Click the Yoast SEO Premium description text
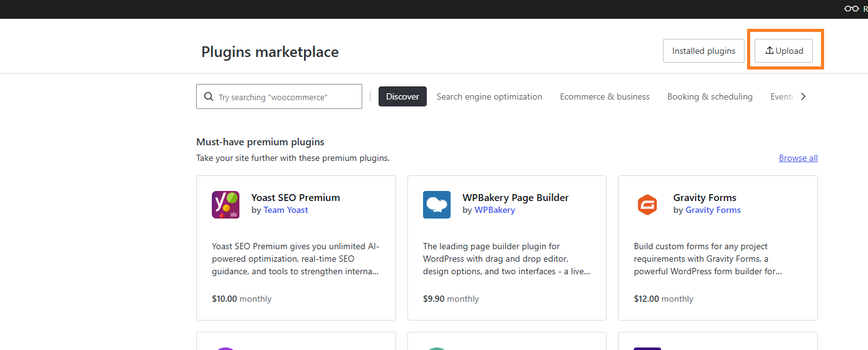Screen dimensions: 868x350 click(296, 259)
